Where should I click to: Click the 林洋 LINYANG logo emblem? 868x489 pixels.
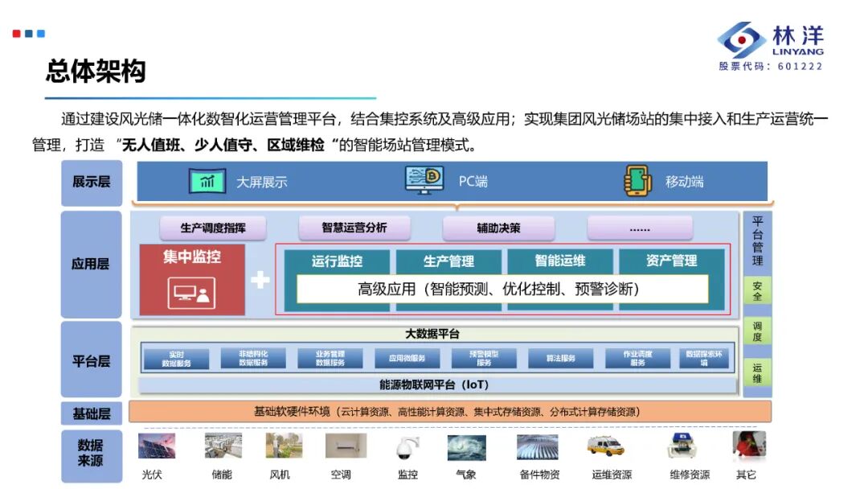coord(741,40)
